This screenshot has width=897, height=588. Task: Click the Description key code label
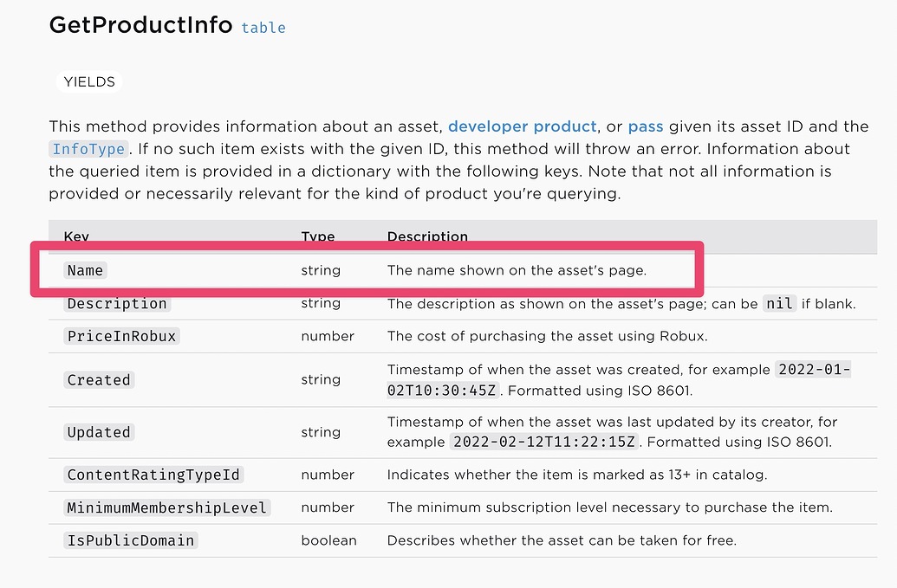pyautogui.click(x=117, y=304)
